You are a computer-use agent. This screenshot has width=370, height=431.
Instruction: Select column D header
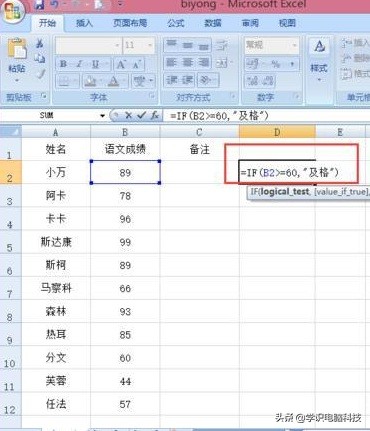pyautogui.click(x=277, y=132)
